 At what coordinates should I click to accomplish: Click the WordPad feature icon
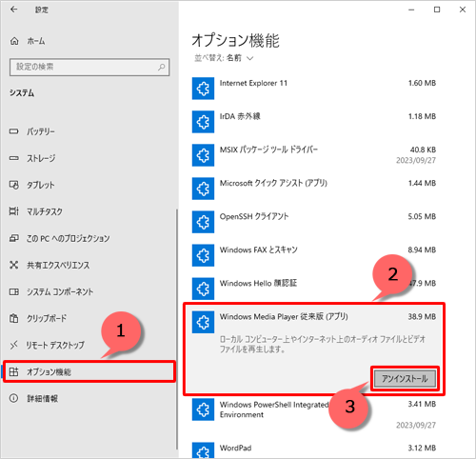tap(203, 450)
